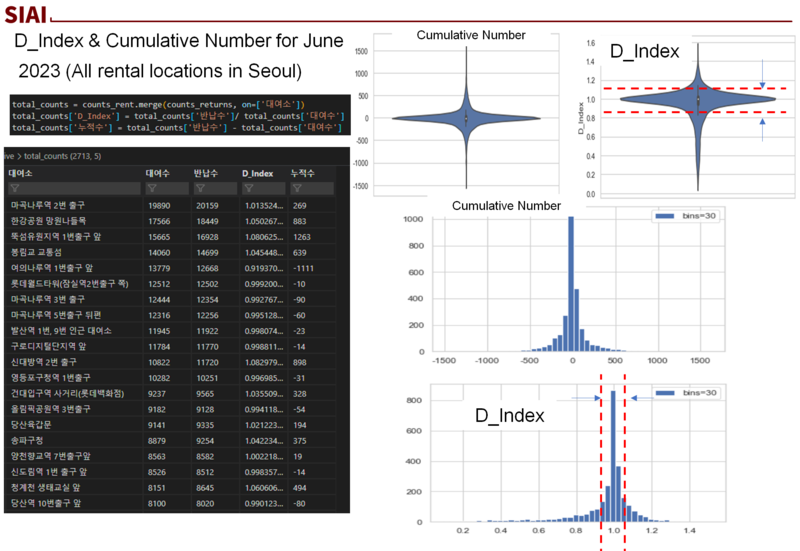Click the filter icon under 대여수 column

151,188
